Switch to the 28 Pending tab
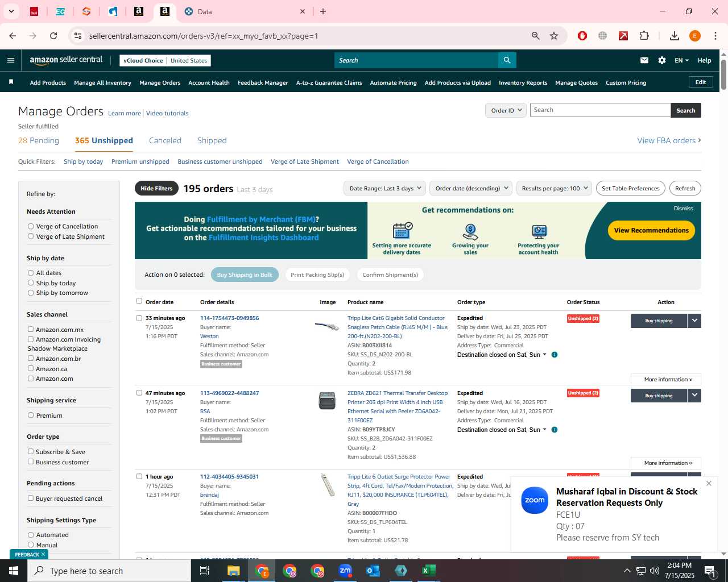This screenshot has height=582, width=728. pyautogui.click(x=39, y=140)
